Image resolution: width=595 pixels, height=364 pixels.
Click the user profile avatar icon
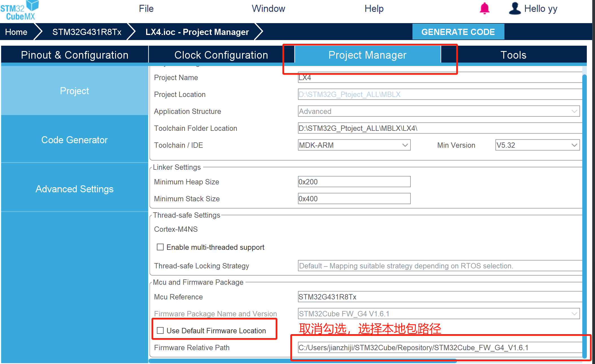pyautogui.click(x=515, y=8)
